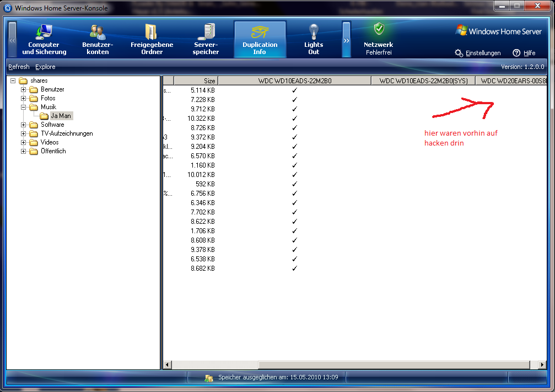555x392 pixels.
Task: Show previous console tabs with left chevron
Action: [12, 40]
